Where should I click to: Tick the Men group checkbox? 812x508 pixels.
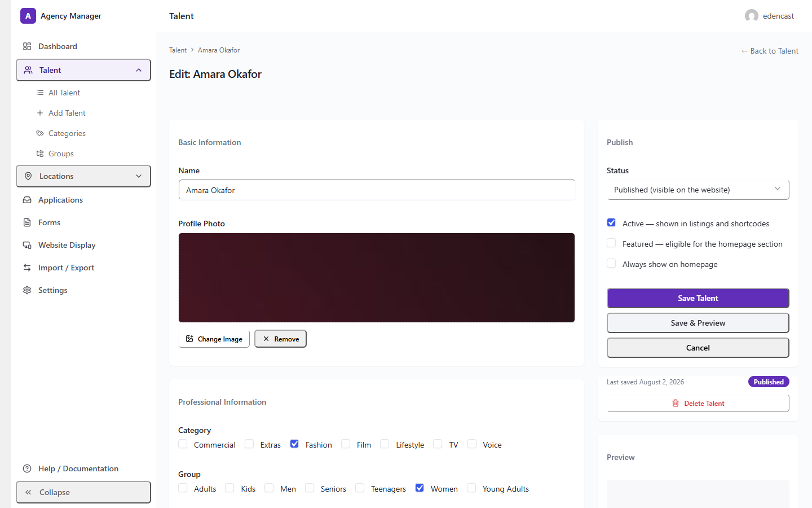pyautogui.click(x=269, y=488)
